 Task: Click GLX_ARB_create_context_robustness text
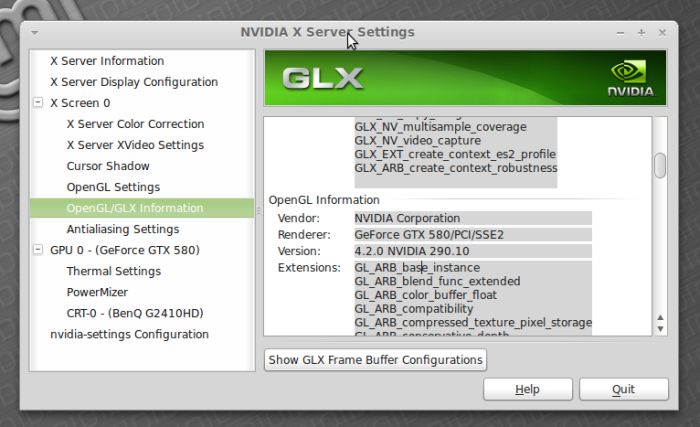(x=456, y=168)
